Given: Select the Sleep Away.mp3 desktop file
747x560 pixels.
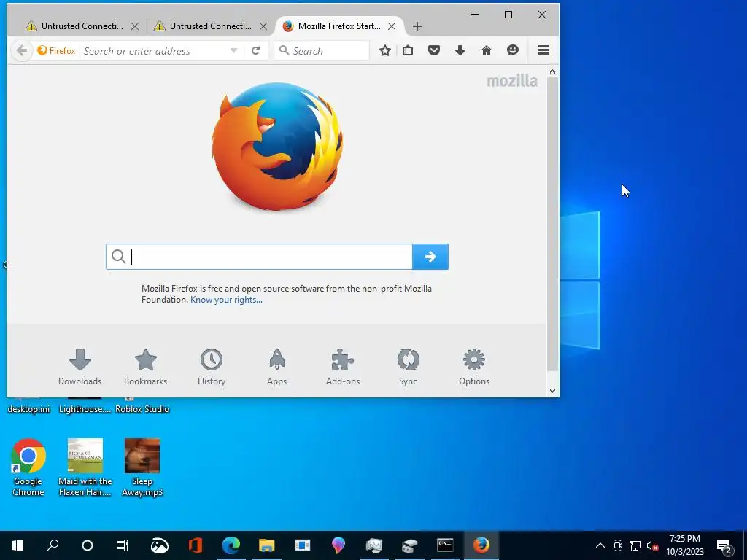Looking at the screenshot, I should click(142, 467).
